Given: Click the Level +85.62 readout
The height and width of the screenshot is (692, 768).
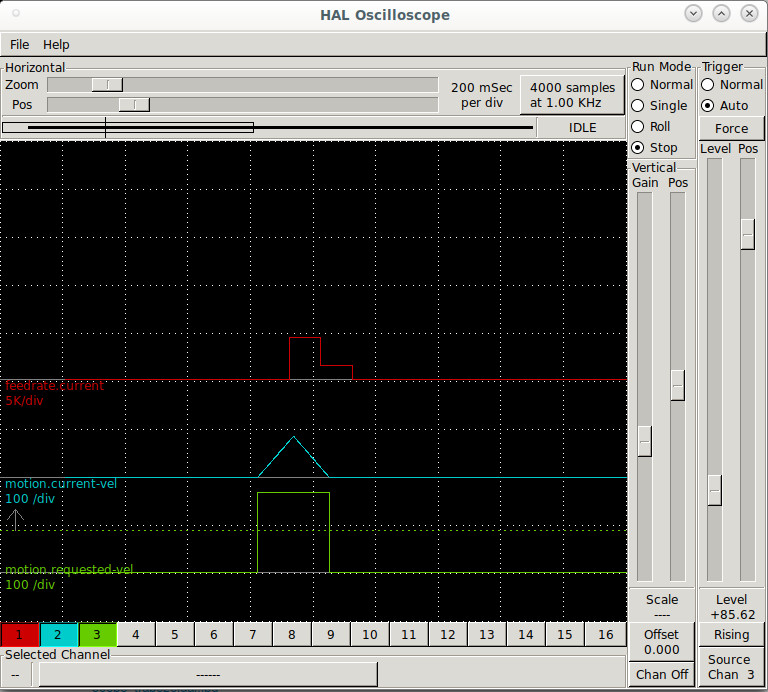Looking at the screenshot, I should (732, 607).
